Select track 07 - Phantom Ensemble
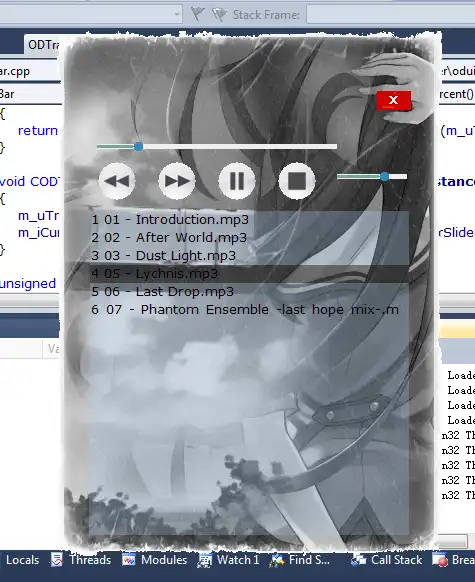 click(249, 310)
